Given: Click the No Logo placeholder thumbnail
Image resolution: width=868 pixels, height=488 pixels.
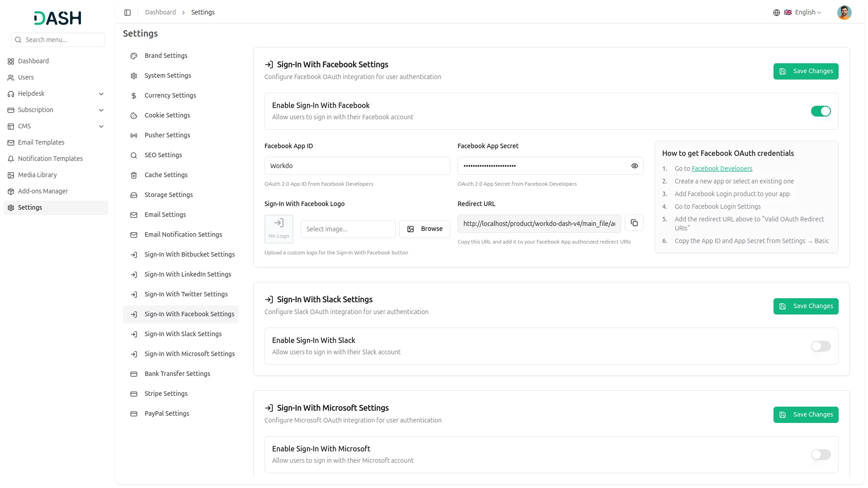Looking at the screenshot, I should coord(278,229).
